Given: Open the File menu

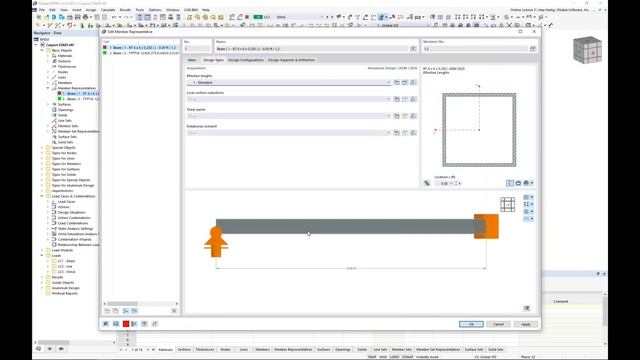Looking at the screenshot, I should [x=42, y=10].
